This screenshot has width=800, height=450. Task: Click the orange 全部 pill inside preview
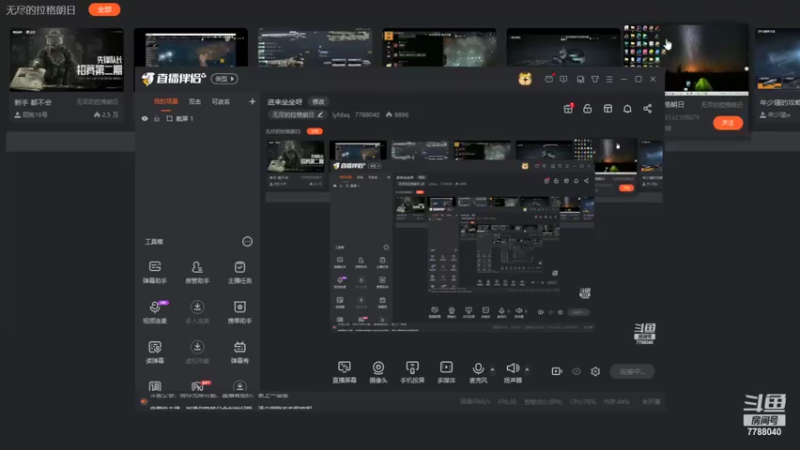coord(315,131)
